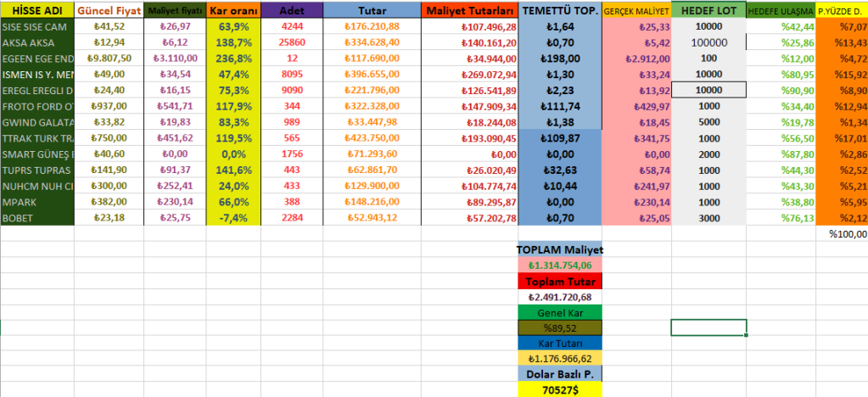This screenshot has height=397, width=868.
Task: Click the TEMETTÜ TOP. header cell
Action: pyautogui.click(x=560, y=12)
